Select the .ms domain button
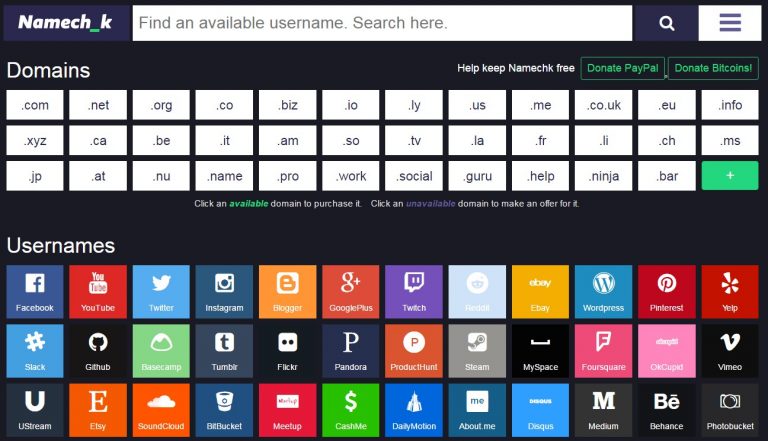 pos(730,140)
